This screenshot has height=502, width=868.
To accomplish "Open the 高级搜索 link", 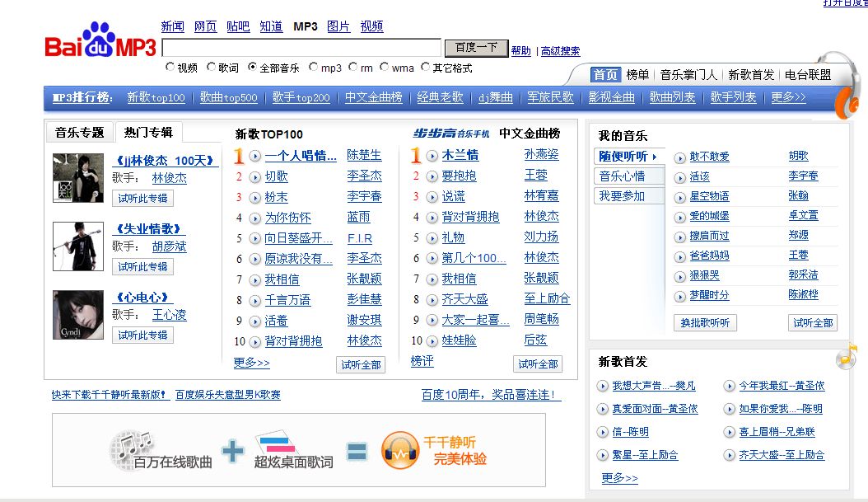I will (560, 51).
